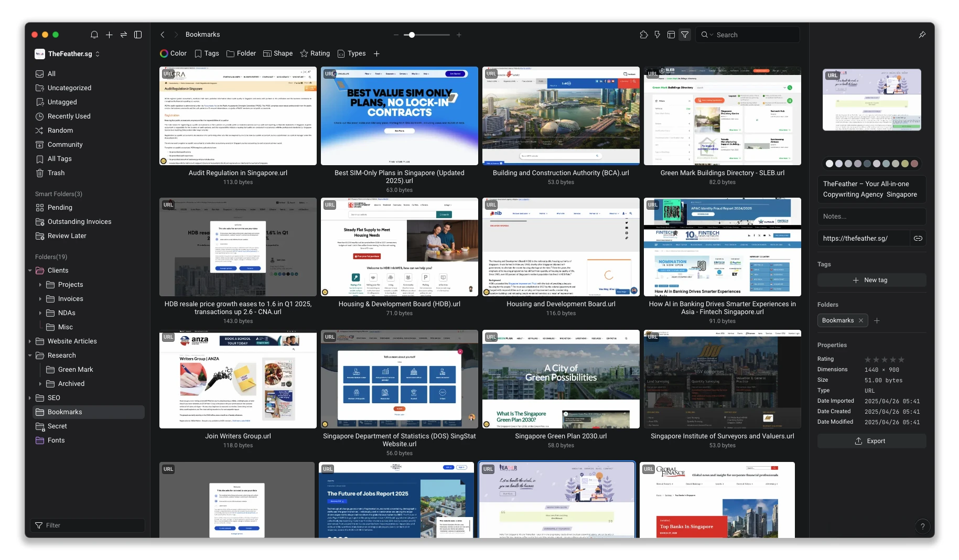Select Singapore Green Plan 2030 thumbnail
The height and width of the screenshot is (560, 959).
coord(561,379)
